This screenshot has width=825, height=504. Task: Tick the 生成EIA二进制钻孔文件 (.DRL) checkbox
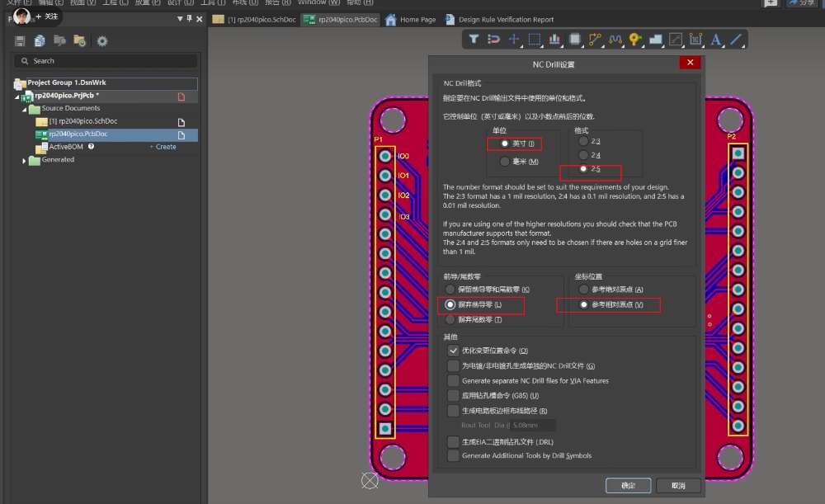click(x=452, y=441)
